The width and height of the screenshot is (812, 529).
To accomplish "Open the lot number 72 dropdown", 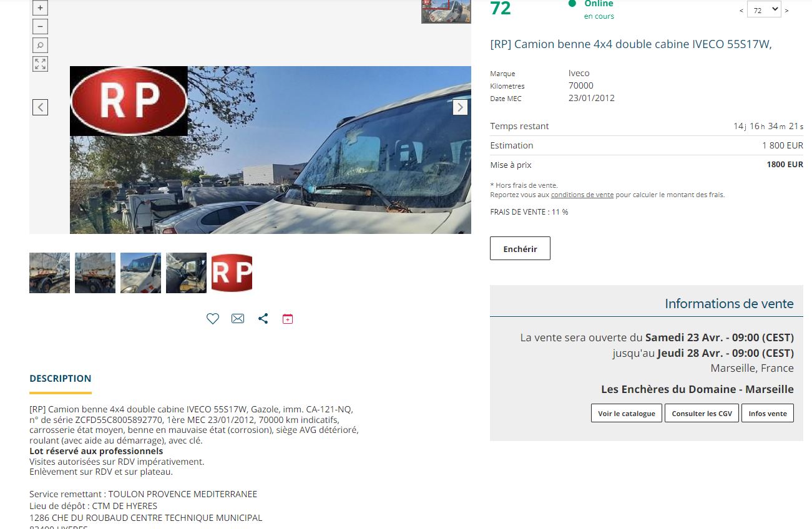I will [x=764, y=9].
